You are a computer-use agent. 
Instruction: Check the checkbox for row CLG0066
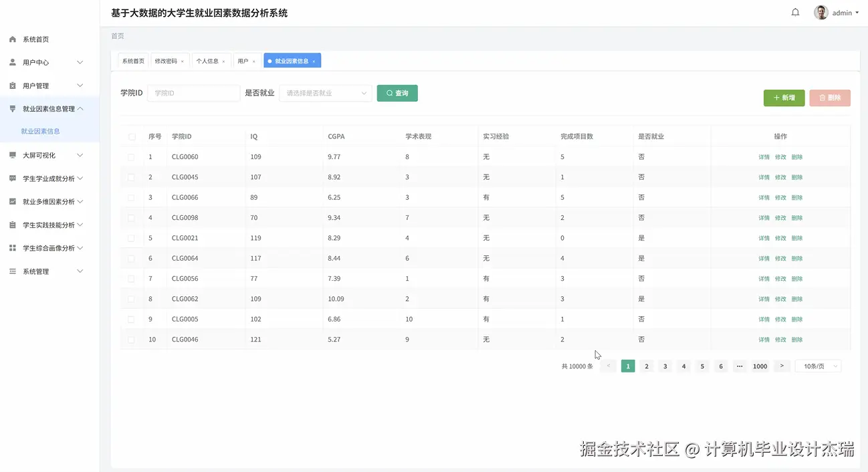[131, 198]
